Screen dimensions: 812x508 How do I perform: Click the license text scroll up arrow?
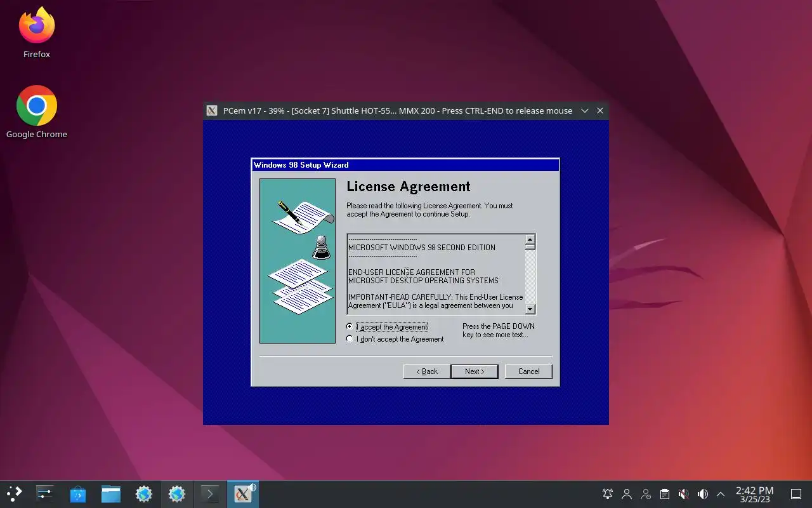(x=530, y=239)
